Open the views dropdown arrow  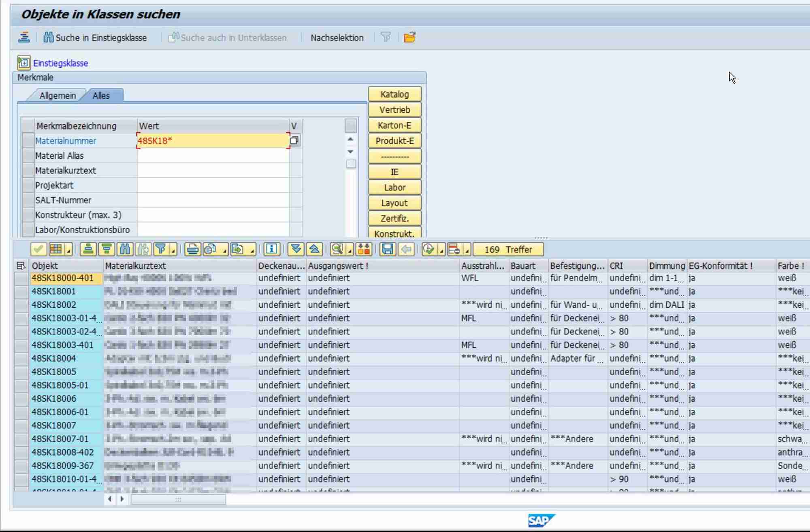point(224,250)
